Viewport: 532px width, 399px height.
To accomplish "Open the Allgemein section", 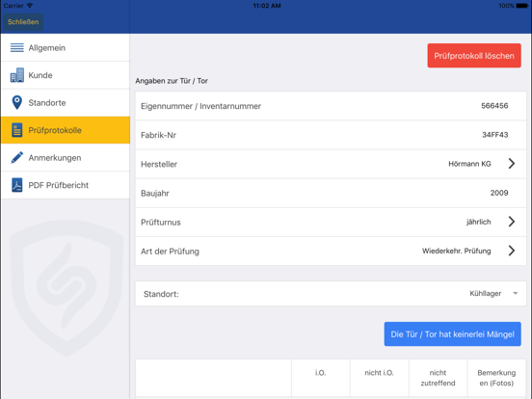I will 66,48.
